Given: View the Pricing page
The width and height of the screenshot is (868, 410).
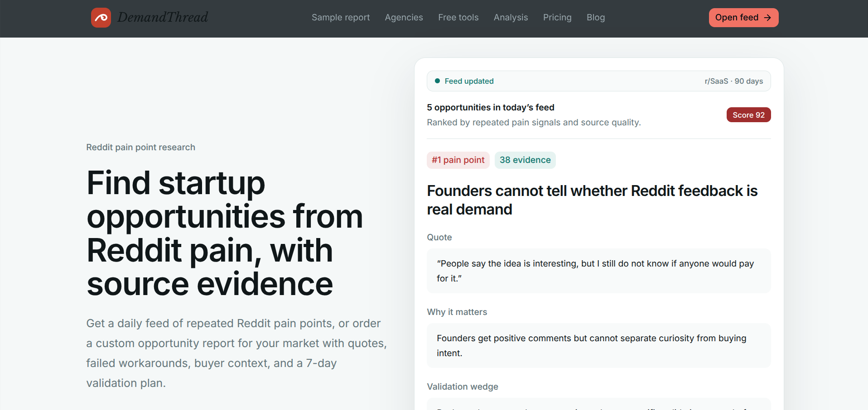Looking at the screenshot, I should [557, 17].
